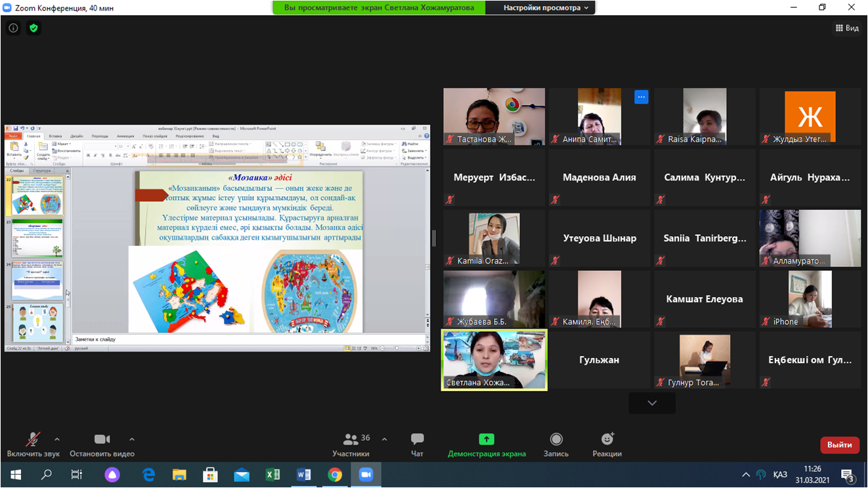The image size is (868, 488).
Task: Expand audio options arrow next to microphone
Action: (57, 439)
